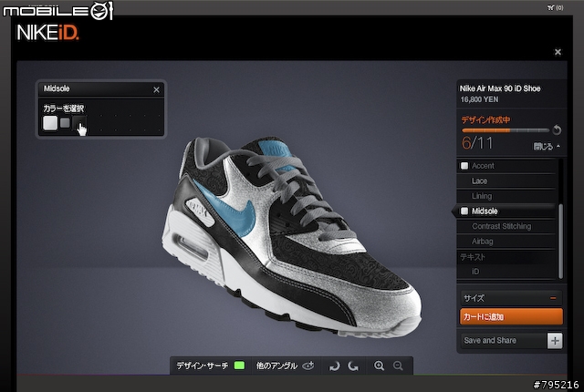Select the Airbag option

coord(506,242)
